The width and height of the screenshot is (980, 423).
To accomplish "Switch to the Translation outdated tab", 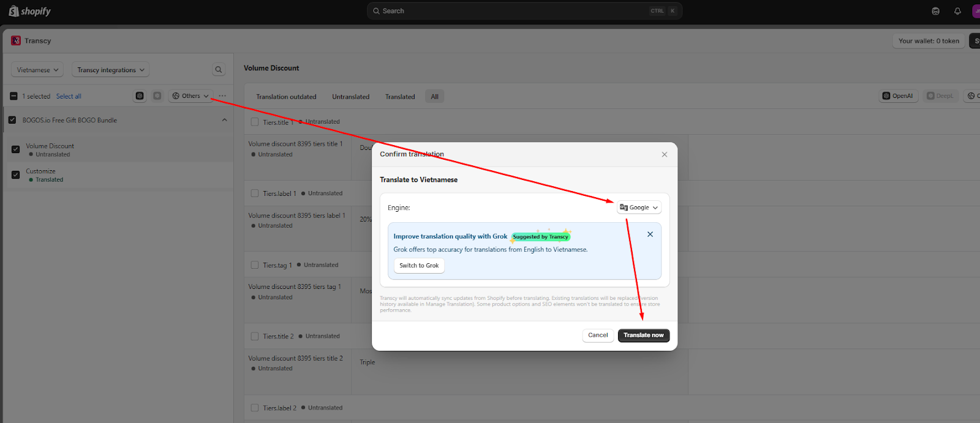I will [286, 97].
